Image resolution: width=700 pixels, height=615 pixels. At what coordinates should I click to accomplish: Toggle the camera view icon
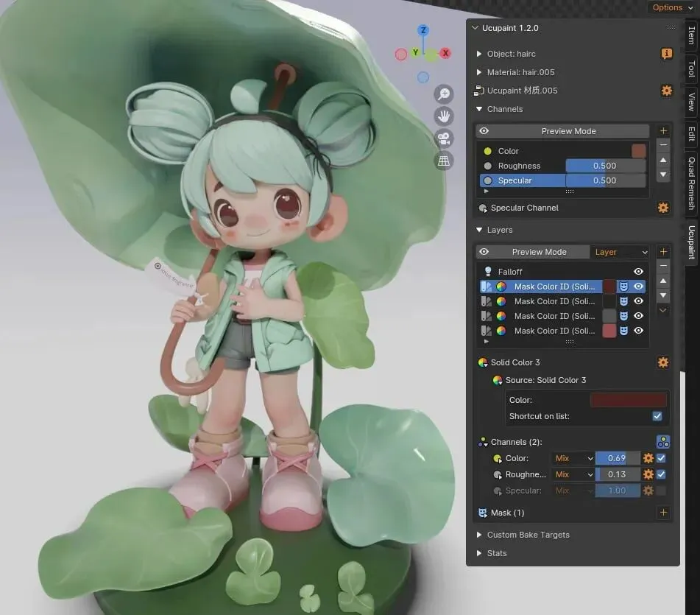click(444, 138)
